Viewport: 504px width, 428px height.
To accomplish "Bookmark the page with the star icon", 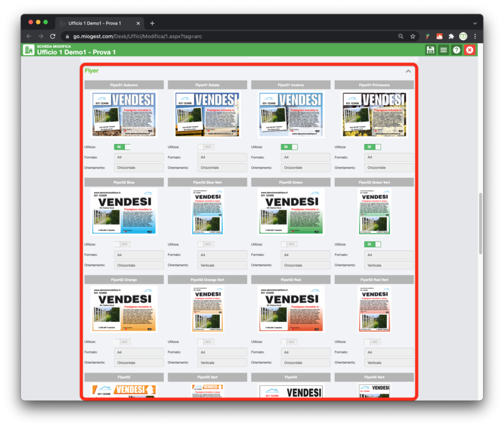I will [x=413, y=36].
